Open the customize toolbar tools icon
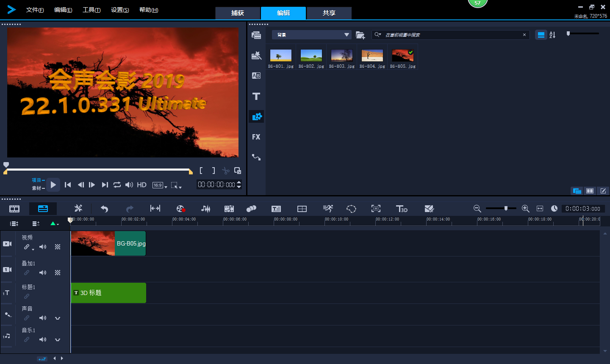Screen dimensions: 610x364 [x=78, y=208]
